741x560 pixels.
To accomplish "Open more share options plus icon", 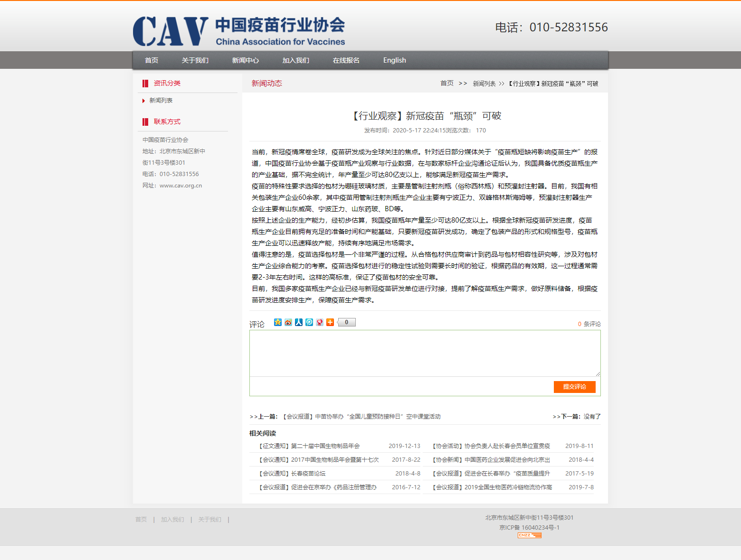I will pyautogui.click(x=330, y=322).
